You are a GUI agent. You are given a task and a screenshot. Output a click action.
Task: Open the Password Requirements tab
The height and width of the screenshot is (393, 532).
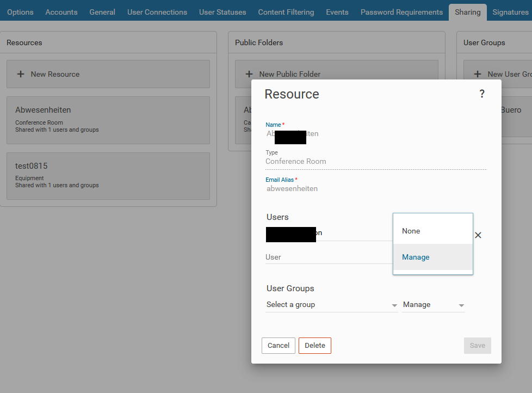tap(401, 12)
